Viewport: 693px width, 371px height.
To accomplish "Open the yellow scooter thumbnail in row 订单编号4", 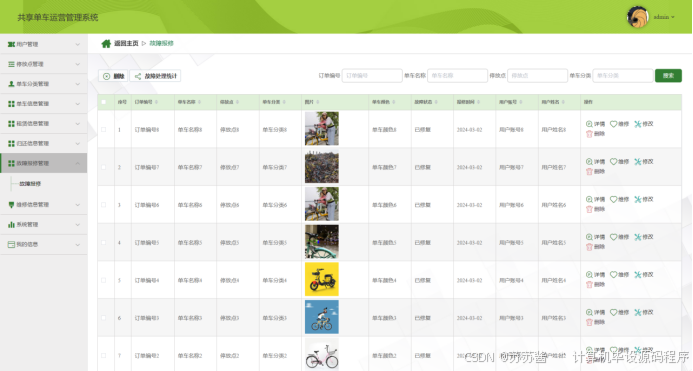I will pyautogui.click(x=322, y=279).
